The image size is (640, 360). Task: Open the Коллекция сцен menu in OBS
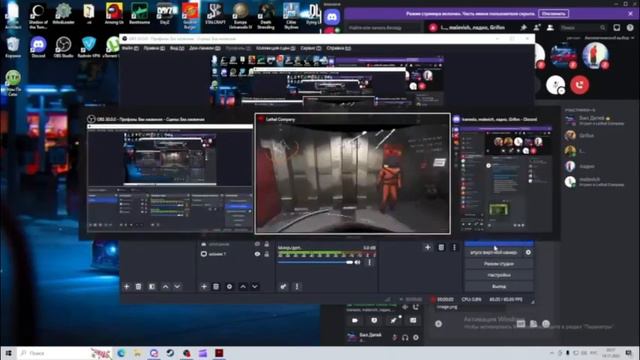coord(276,48)
